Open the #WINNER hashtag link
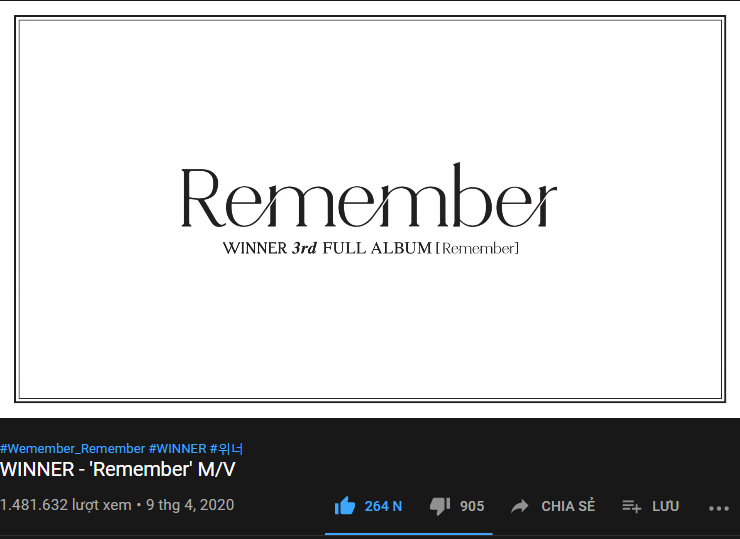 coord(177,448)
